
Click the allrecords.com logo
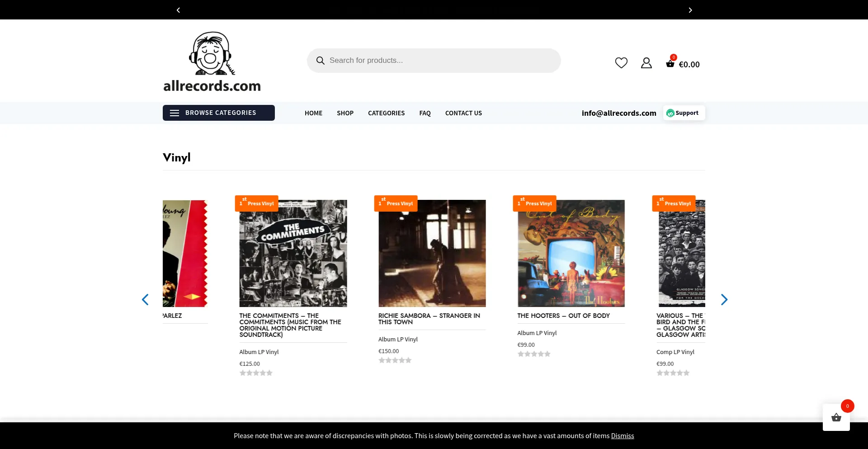212,62
